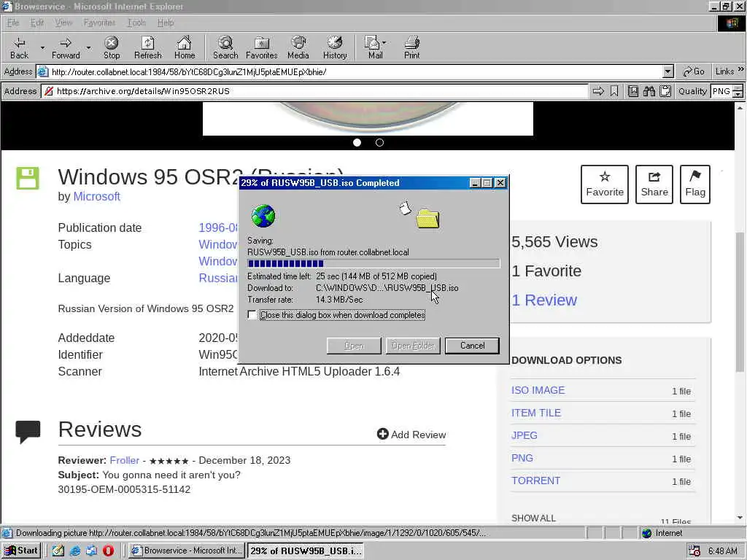This screenshot has width=747, height=560.
Task: Click the Share button on page
Action: (x=654, y=184)
